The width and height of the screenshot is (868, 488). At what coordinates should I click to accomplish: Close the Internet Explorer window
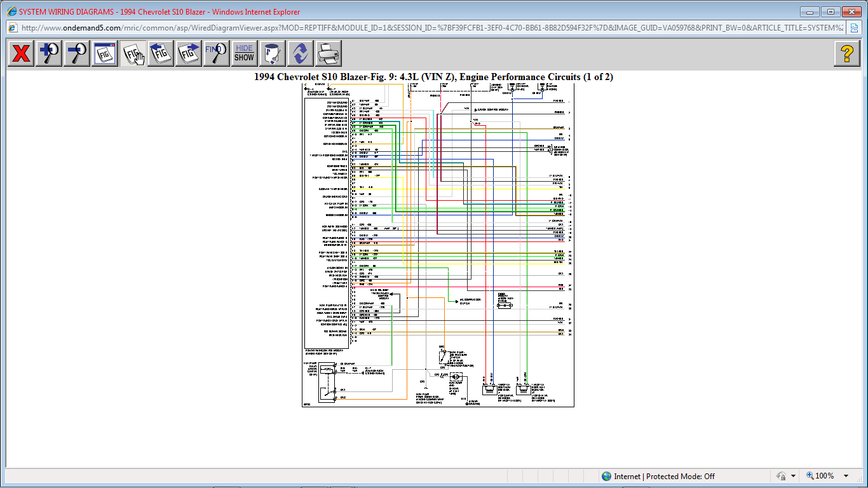click(851, 11)
